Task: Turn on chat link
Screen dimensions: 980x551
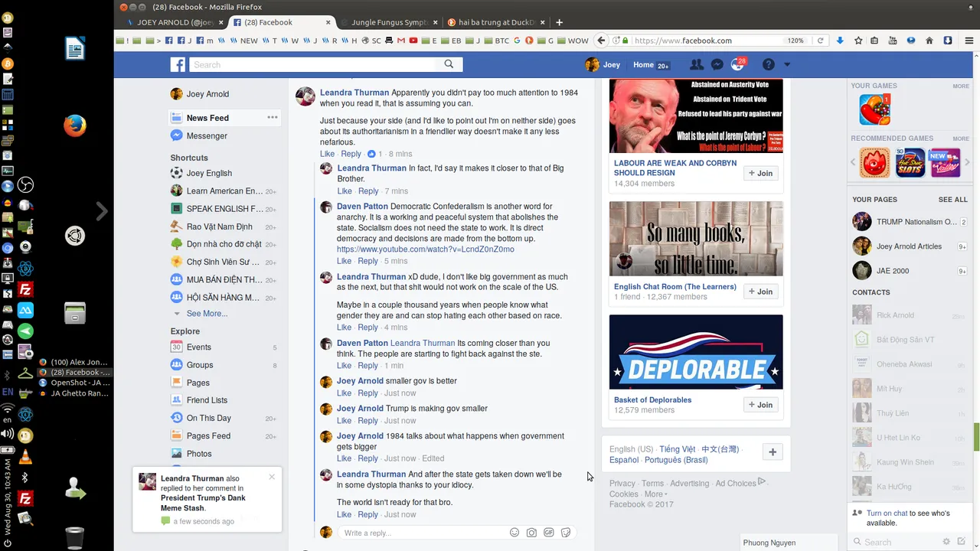Action: pos(887,514)
